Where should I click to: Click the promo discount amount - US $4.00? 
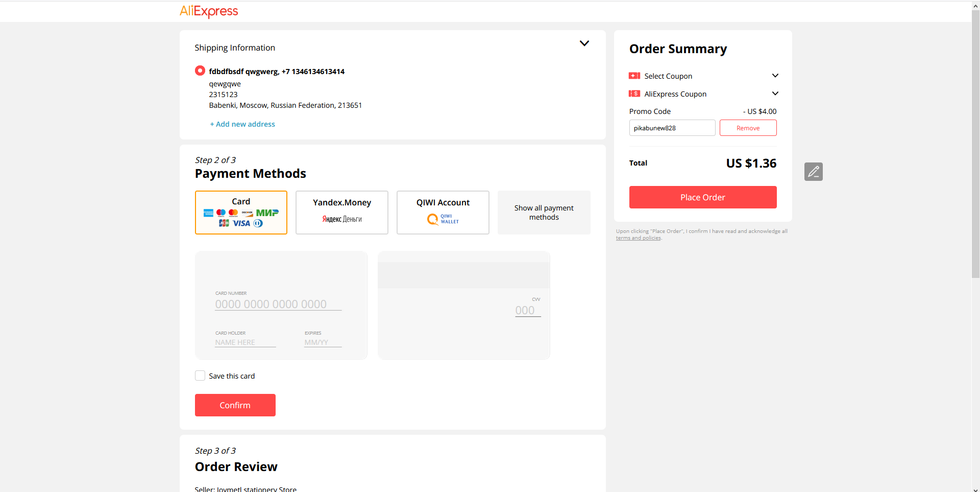(x=759, y=111)
